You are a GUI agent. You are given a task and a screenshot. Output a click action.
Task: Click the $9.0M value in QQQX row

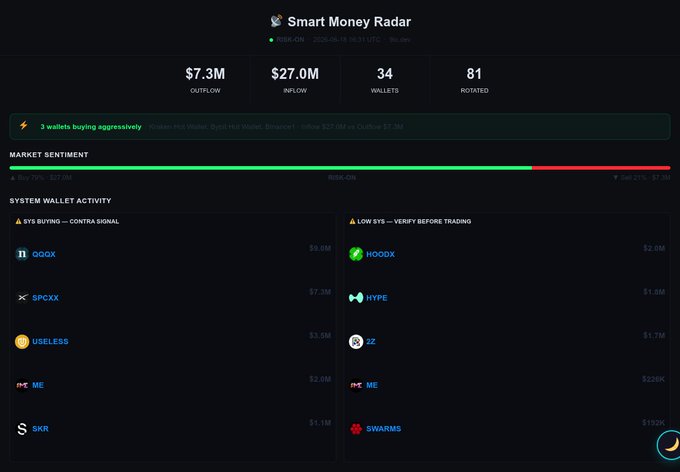point(320,248)
